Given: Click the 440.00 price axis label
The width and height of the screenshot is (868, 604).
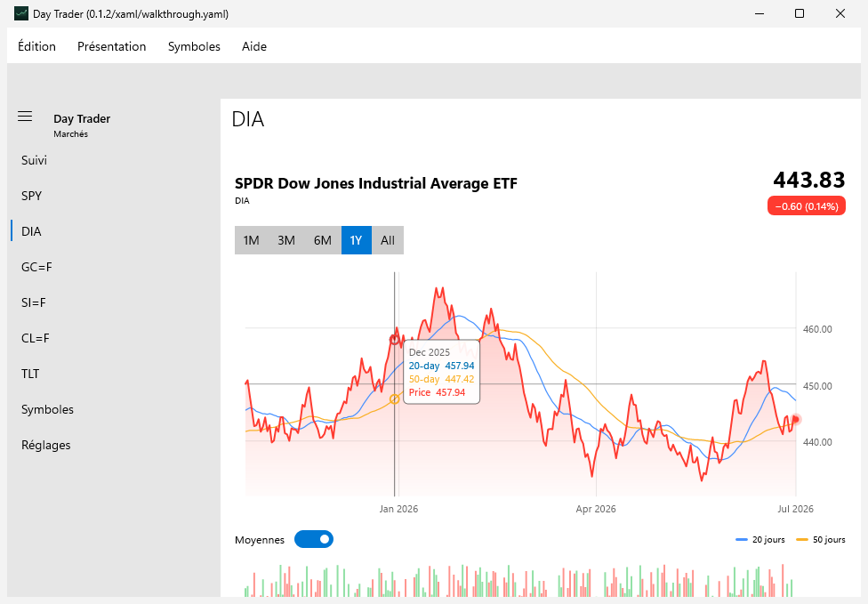Looking at the screenshot, I should [x=817, y=442].
